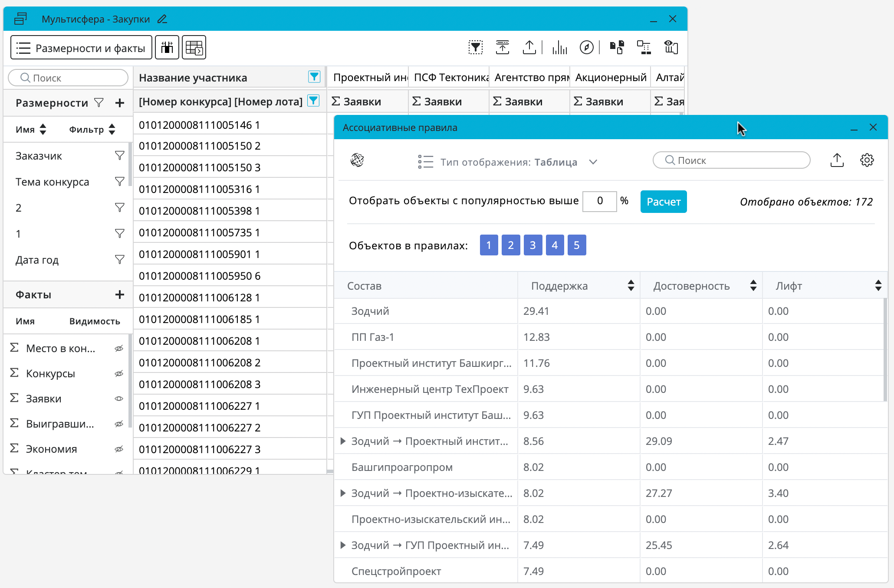
Task: Open the Тип отображения: Таблица dropdown
Action: [593, 162]
